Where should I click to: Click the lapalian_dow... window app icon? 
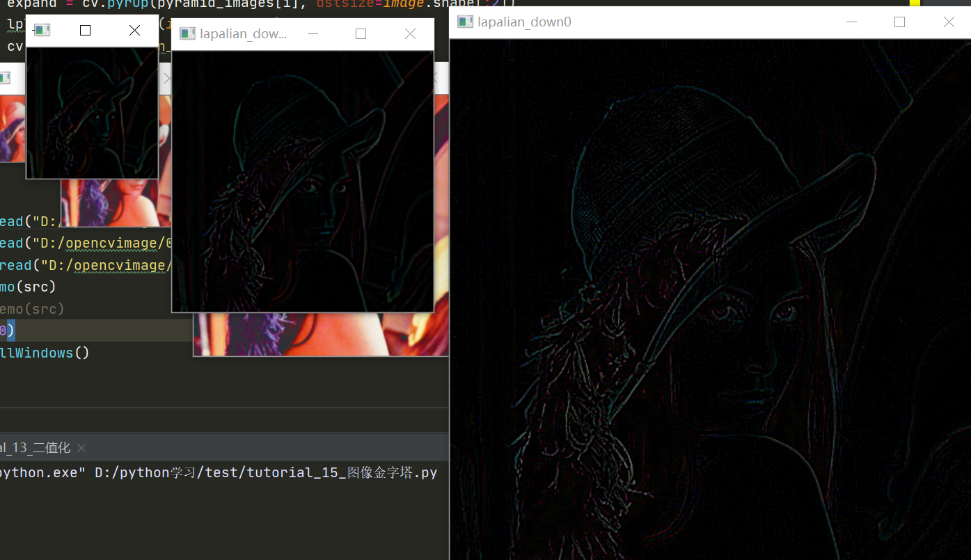187,33
